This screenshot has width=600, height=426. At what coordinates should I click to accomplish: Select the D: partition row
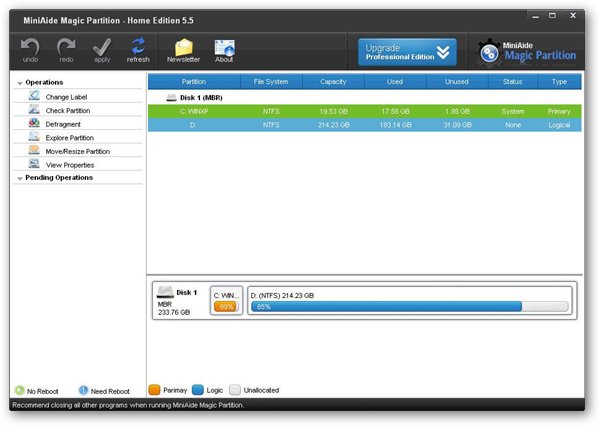coord(365,125)
